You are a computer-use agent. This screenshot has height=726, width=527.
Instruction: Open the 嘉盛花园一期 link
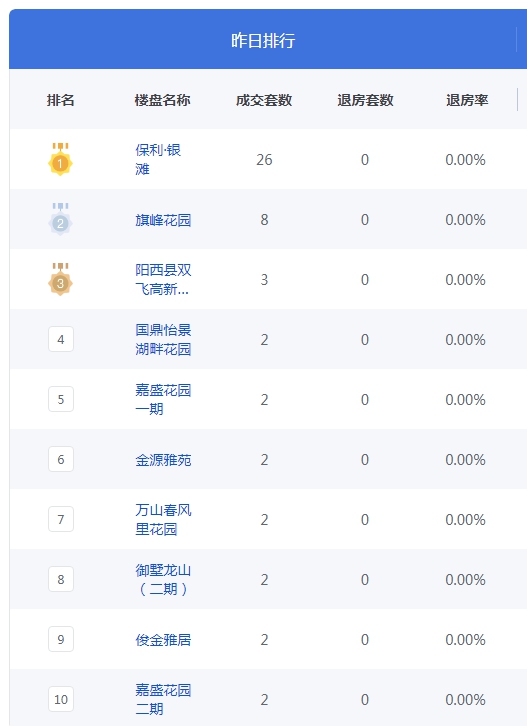pos(163,399)
